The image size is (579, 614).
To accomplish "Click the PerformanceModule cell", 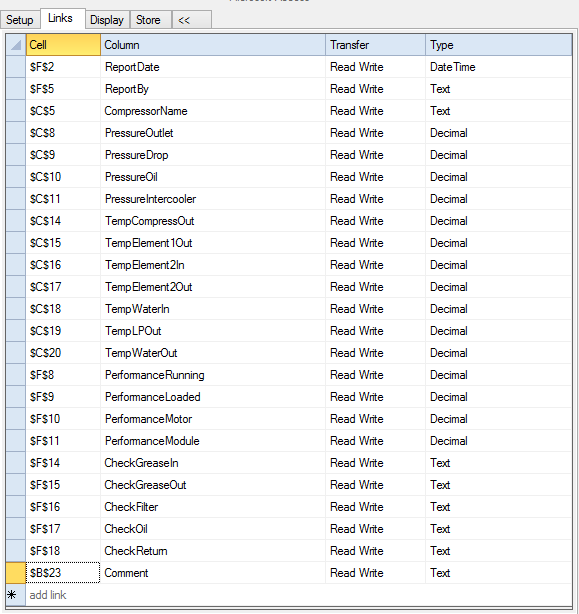I will pyautogui.click(x=213, y=441).
